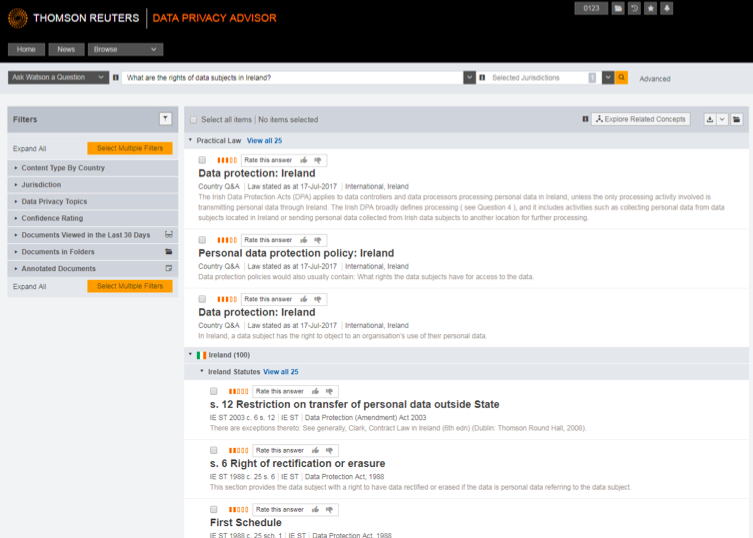753x538 pixels.
Task: Open the News menu item
Action: [66, 49]
